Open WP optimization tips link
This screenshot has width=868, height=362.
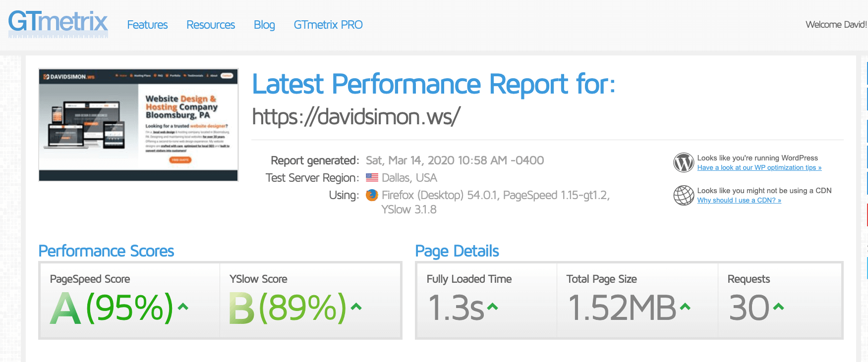tap(759, 168)
